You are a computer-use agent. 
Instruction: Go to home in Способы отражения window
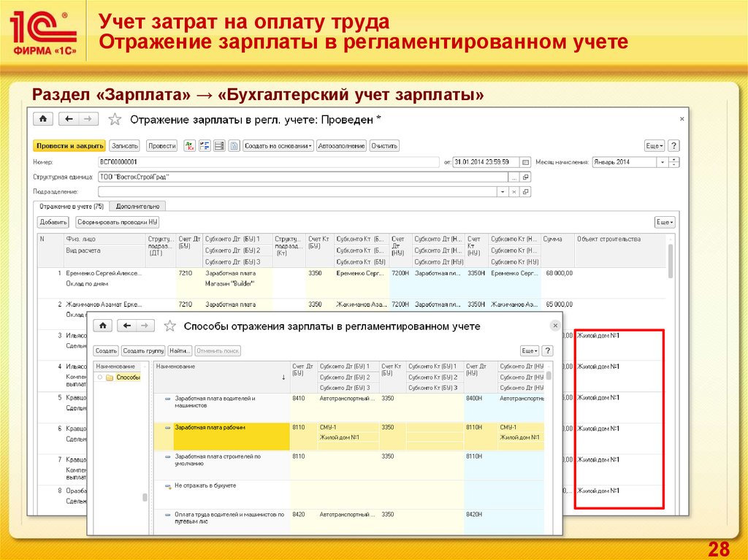pyautogui.click(x=102, y=326)
